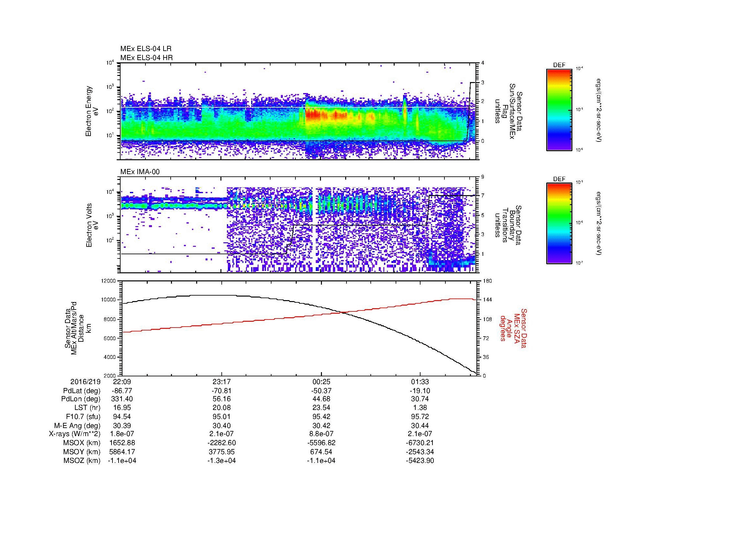756x534 pixels.
Task: Click the MSOZ value -5423.90
Action: (420, 461)
